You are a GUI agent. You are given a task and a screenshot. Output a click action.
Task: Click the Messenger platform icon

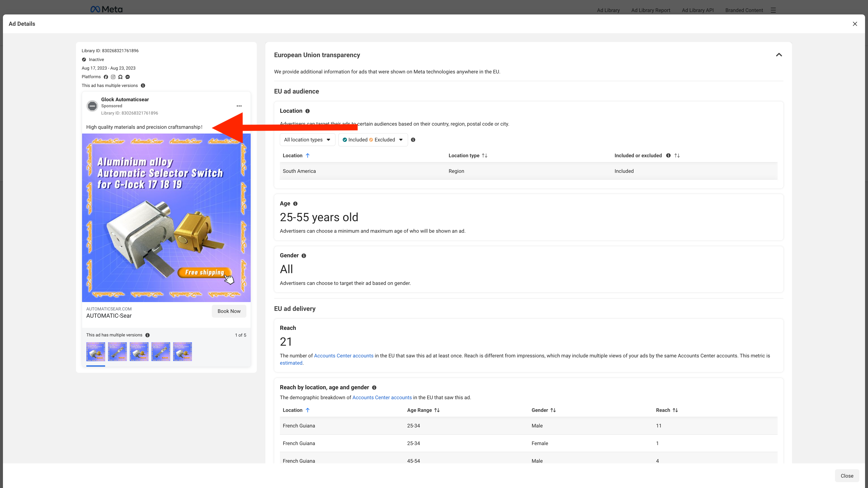click(128, 77)
